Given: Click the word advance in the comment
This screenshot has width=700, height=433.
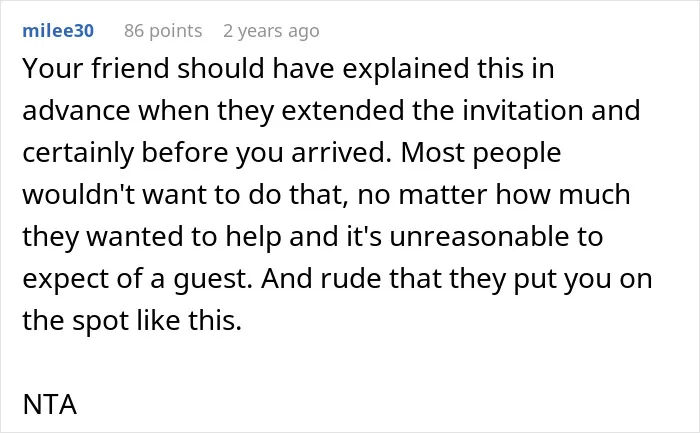Looking at the screenshot, I should (x=76, y=110).
